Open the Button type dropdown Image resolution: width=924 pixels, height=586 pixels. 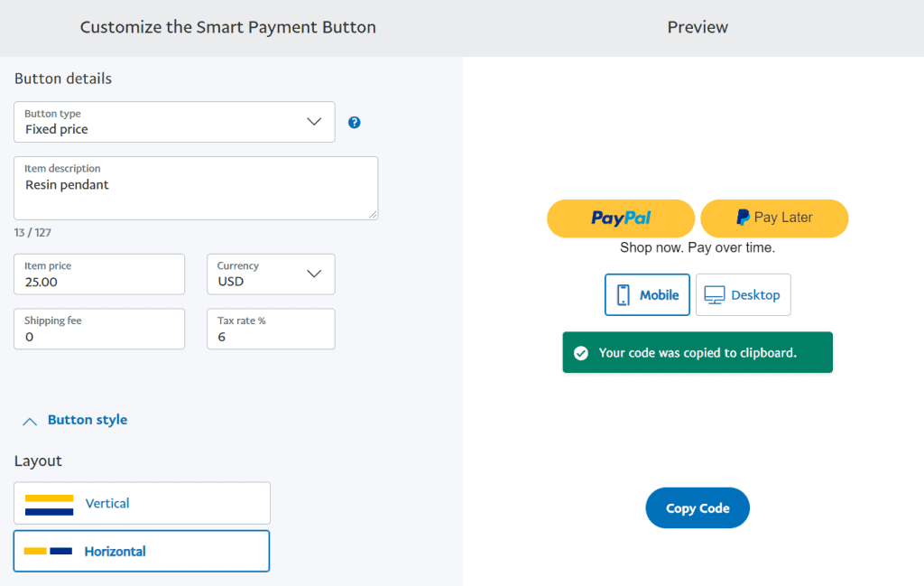click(174, 122)
